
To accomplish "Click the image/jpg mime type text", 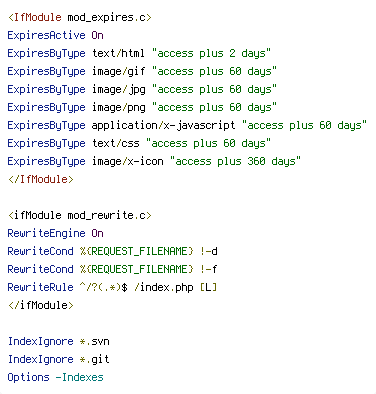I will (x=119, y=89).
